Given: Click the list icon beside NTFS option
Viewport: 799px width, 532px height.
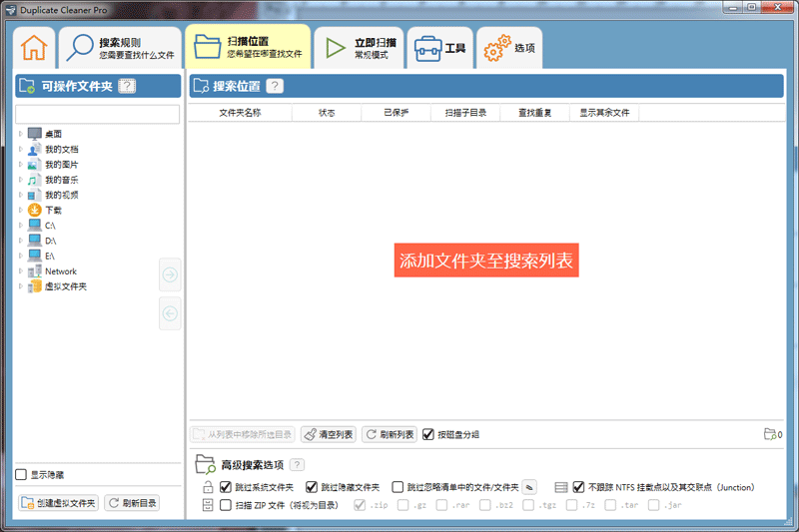Looking at the screenshot, I should [x=561, y=487].
